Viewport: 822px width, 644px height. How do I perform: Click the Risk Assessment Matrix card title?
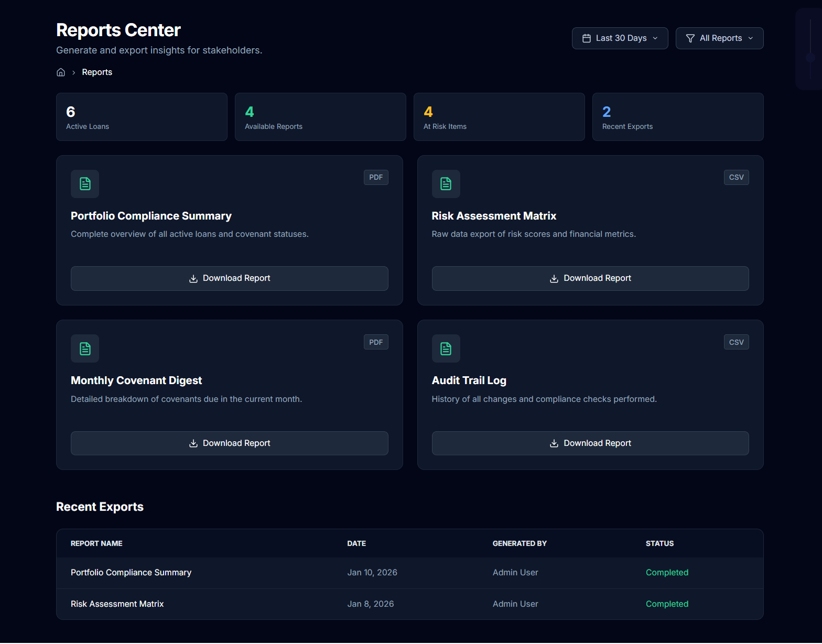[494, 216]
